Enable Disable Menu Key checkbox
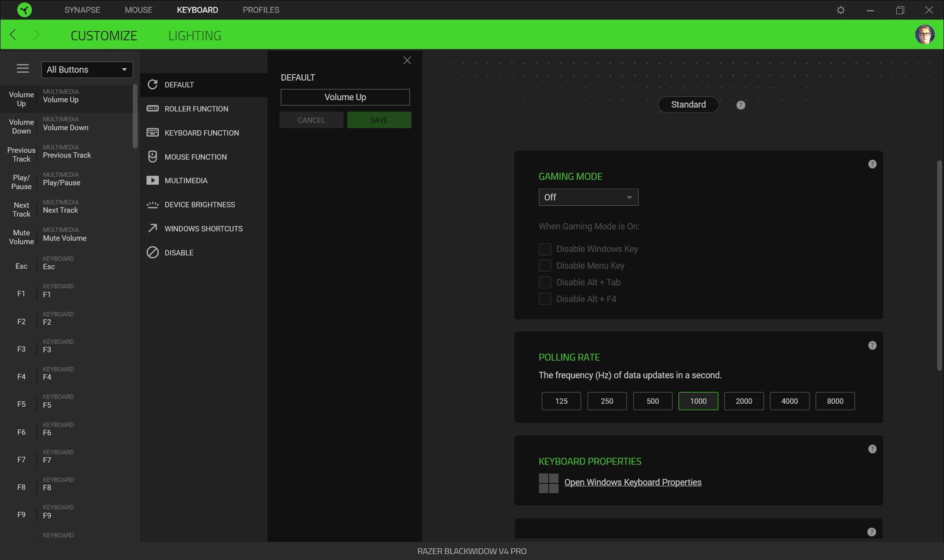 click(x=545, y=265)
